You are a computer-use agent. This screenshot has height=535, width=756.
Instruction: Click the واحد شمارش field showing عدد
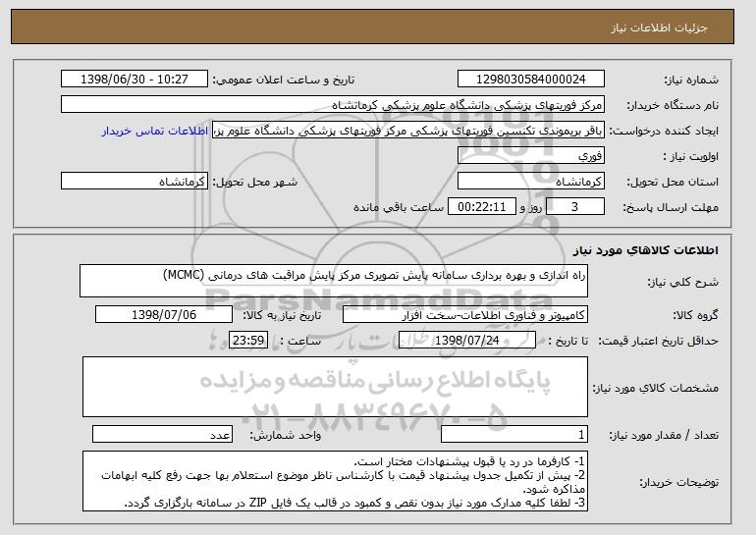click(x=162, y=434)
